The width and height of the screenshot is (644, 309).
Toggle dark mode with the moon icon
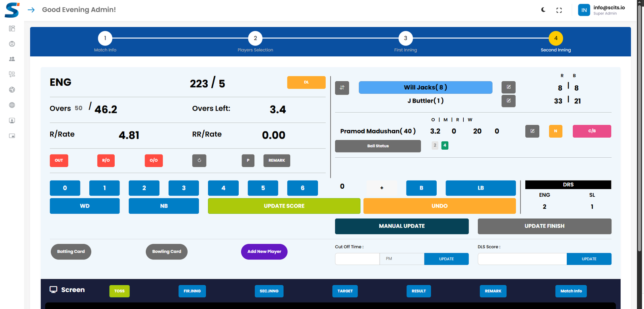[543, 10]
